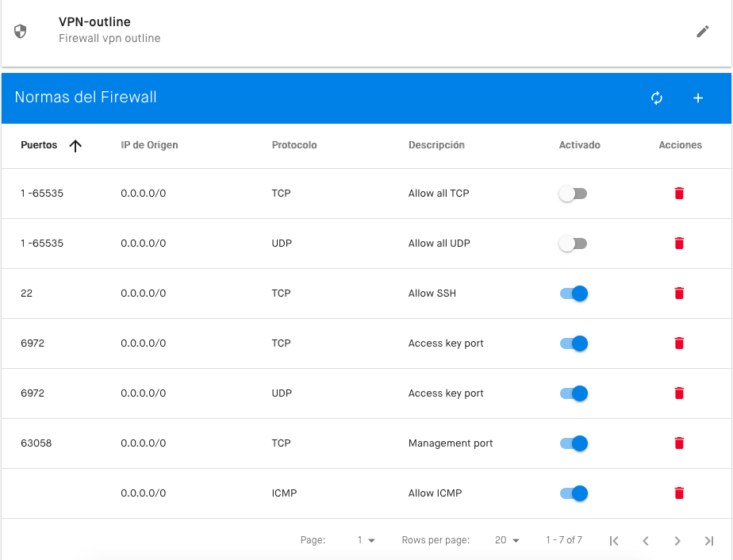Viewport: 733px width, 560px height.
Task: Sort table by Protocolo column header
Action: click(x=294, y=145)
